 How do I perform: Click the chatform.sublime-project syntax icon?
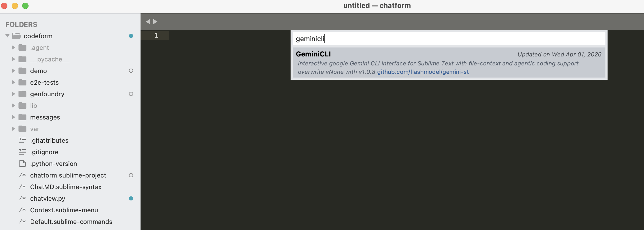[22, 175]
